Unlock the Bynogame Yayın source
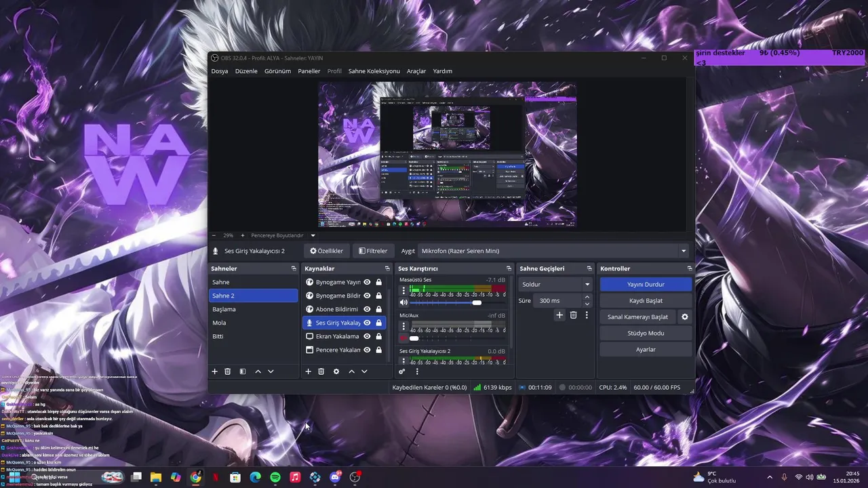This screenshot has width=868, height=488. 378,282
